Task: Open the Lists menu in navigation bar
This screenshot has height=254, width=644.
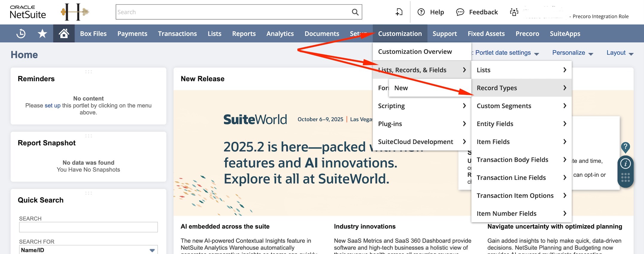Action: (x=215, y=34)
